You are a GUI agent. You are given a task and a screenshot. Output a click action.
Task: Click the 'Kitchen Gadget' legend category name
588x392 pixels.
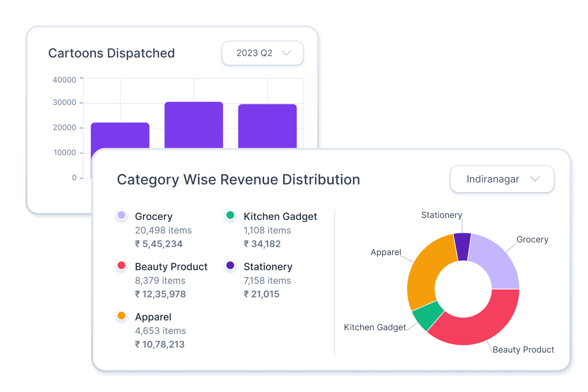tap(280, 216)
